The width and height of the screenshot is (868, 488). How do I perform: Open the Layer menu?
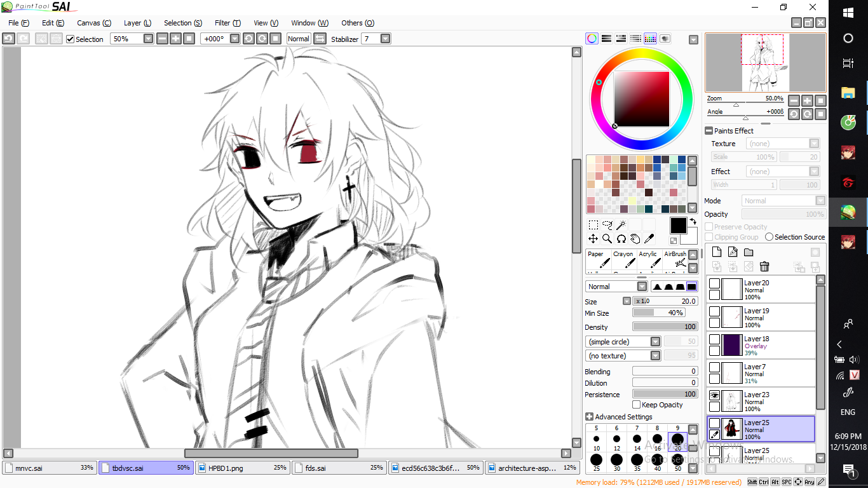click(137, 23)
